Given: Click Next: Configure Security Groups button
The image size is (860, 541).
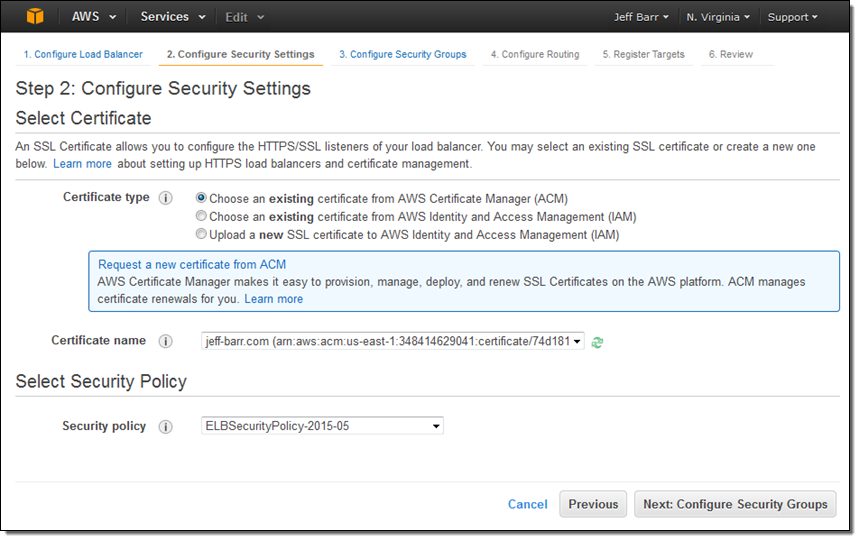Looking at the screenshot, I should pyautogui.click(x=735, y=505).
